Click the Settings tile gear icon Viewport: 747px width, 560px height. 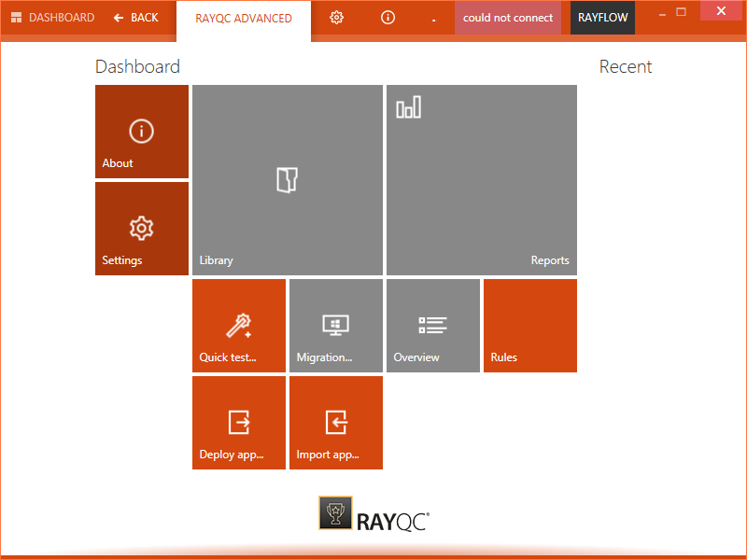[141, 228]
